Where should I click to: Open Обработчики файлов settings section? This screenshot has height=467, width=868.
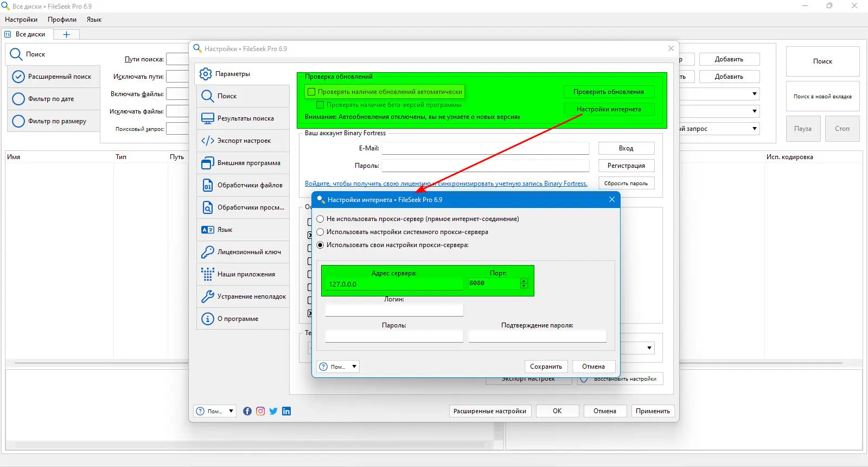pyautogui.click(x=243, y=185)
